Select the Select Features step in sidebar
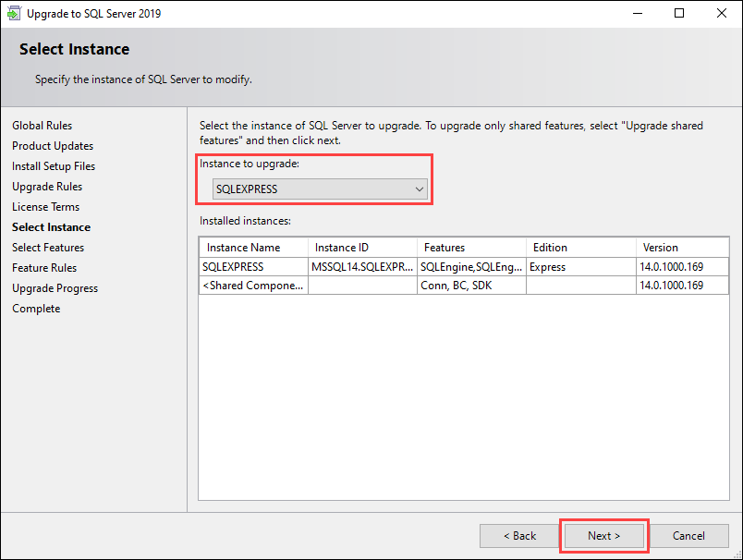Image resolution: width=743 pixels, height=560 pixels. [48, 248]
